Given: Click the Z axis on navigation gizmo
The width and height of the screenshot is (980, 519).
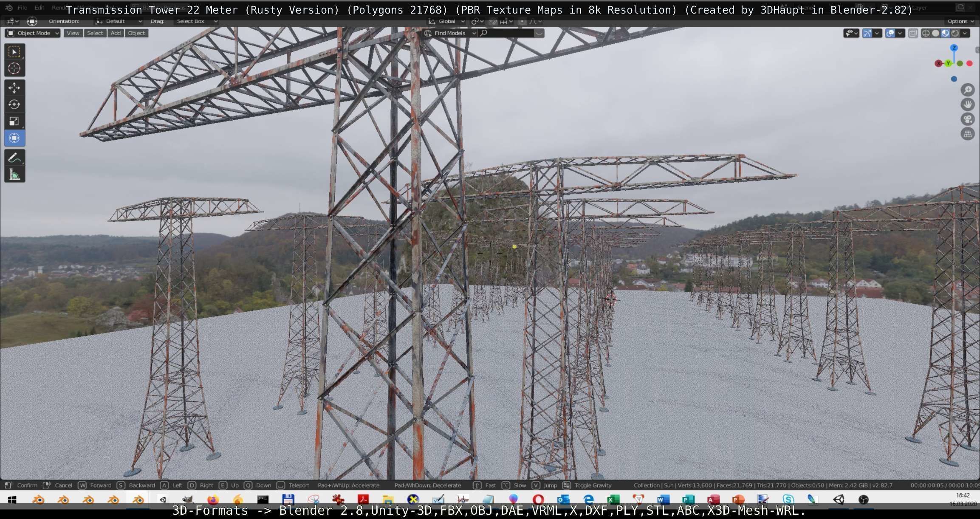Looking at the screenshot, I should coord(954,48).
